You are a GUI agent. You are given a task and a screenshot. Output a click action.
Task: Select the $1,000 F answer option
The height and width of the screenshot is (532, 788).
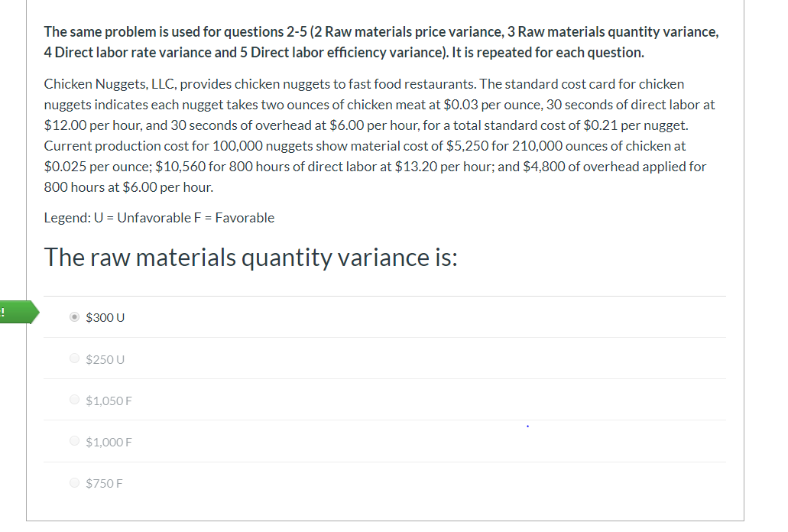coord(74,441)
